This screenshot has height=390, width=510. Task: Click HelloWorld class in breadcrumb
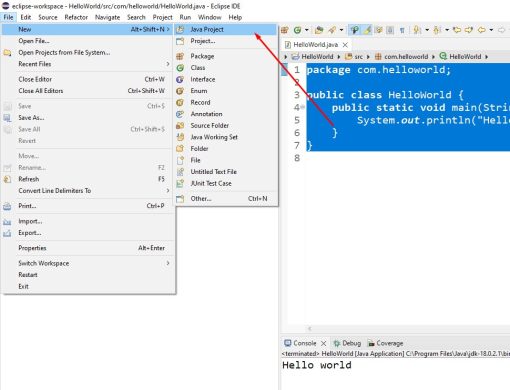pyautogui.click(x=461, y=56)
